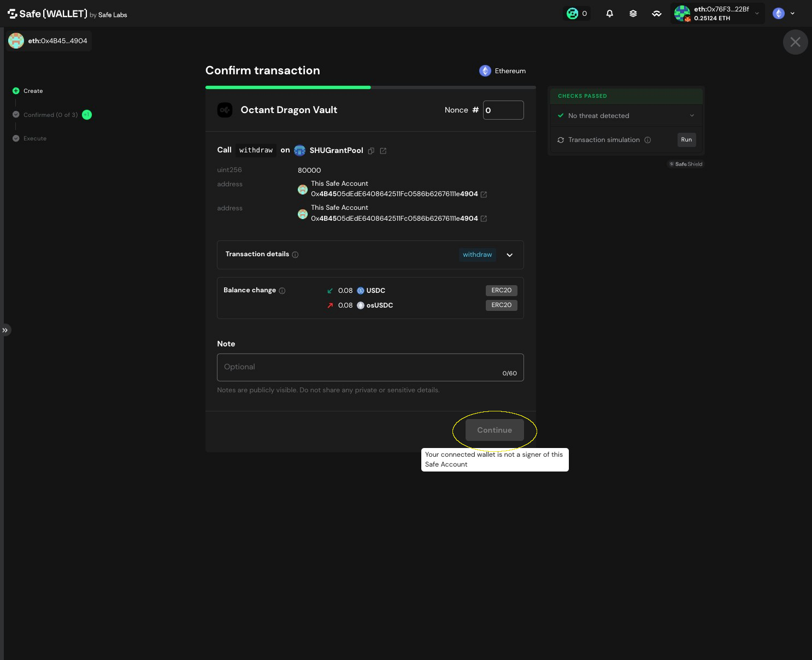
Task: Click the Ethereum chain label by title
Action: pyautogui.click(x=502, y=71)
